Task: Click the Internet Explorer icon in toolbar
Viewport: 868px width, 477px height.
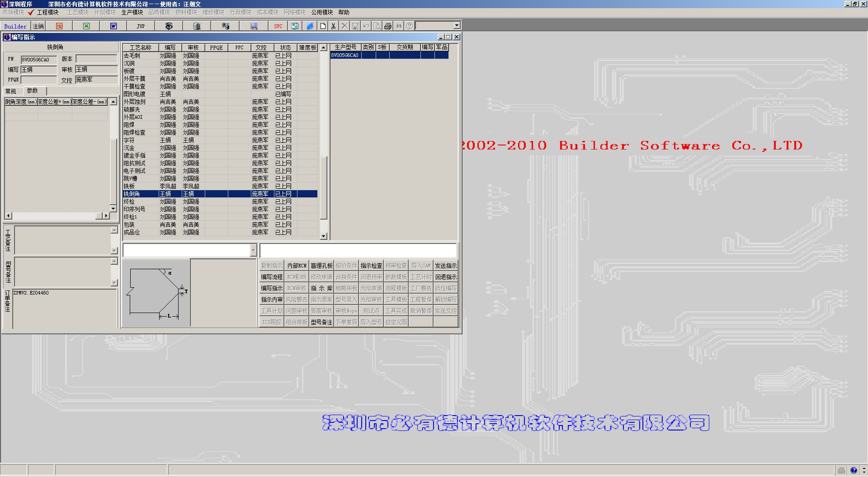Action: coord(310,26)
